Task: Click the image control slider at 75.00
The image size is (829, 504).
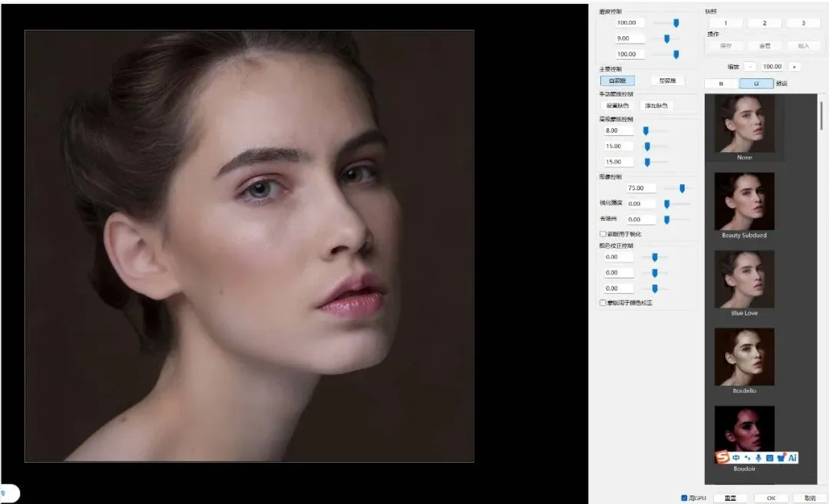Action: click(x=682, y=188)
